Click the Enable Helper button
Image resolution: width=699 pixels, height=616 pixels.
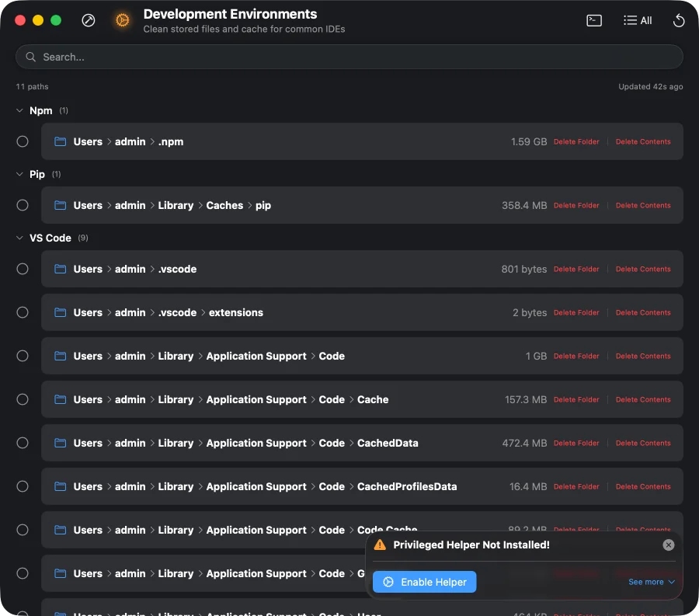424,582
